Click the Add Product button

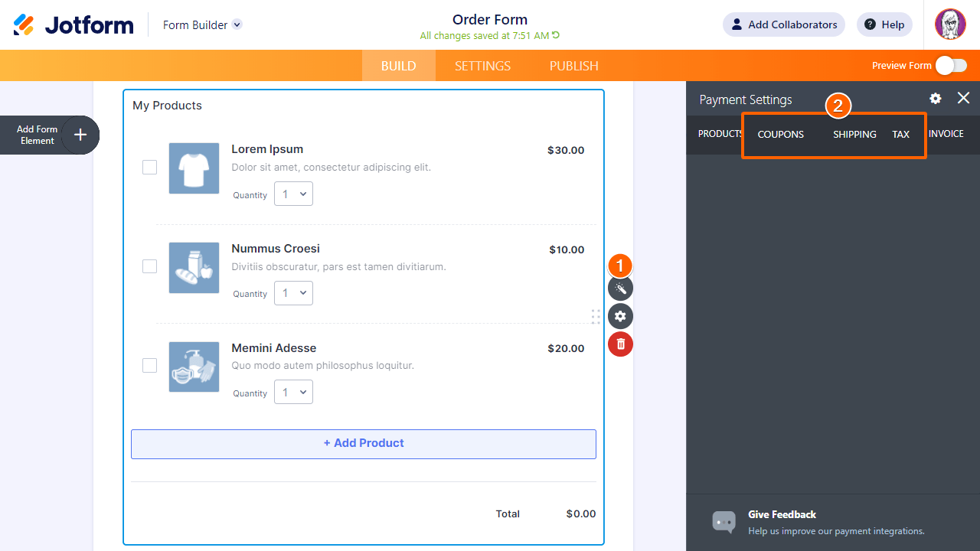click(364, 444)
